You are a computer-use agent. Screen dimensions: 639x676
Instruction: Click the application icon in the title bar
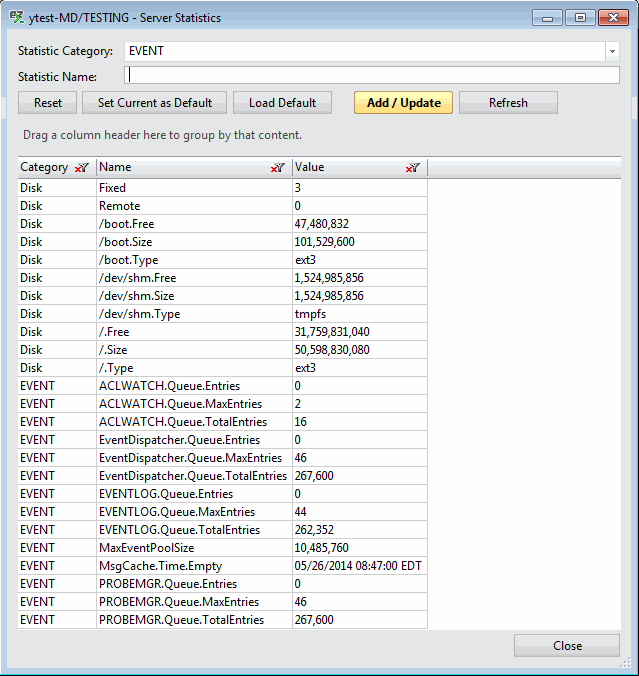click(x=17, y=18)
